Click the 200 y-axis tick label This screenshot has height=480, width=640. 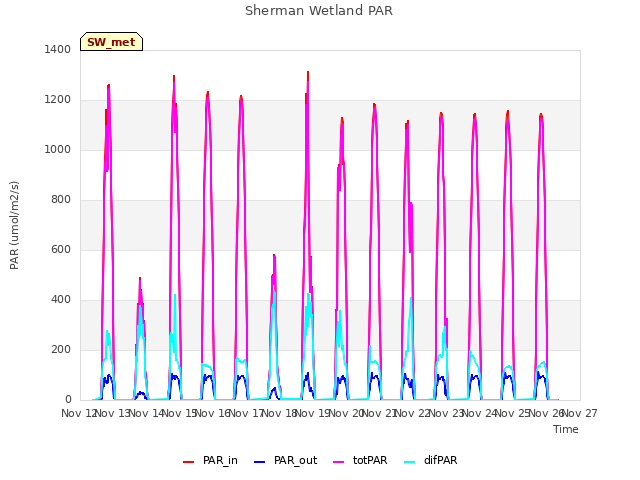coord(61,349)
